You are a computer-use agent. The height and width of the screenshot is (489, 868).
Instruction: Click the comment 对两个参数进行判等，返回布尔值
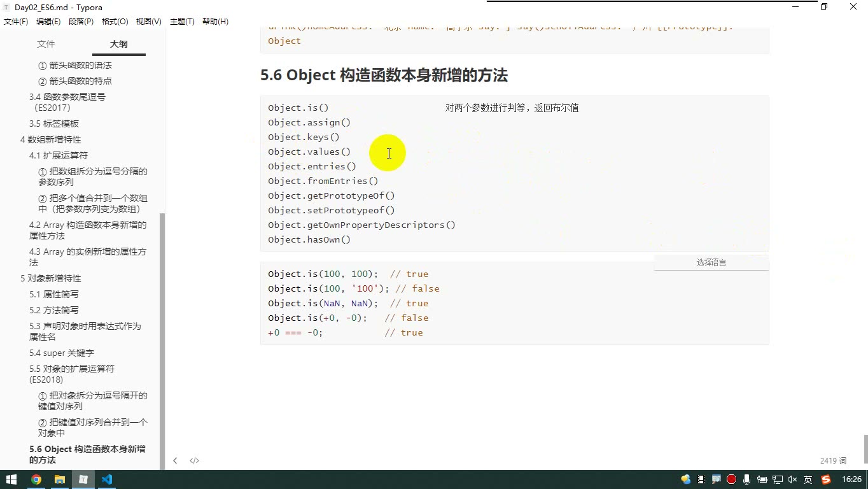[x=512, y=108]
